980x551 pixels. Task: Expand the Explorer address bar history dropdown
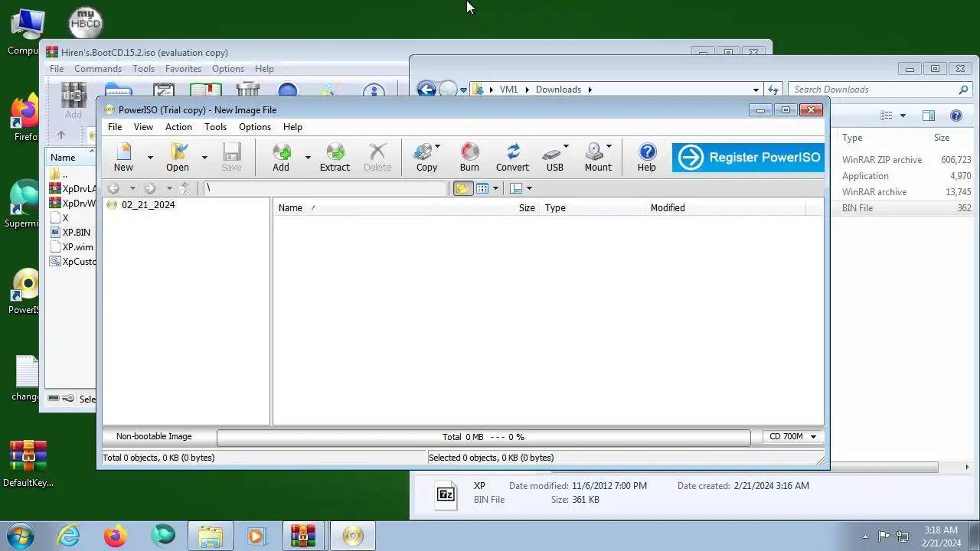[756, 90]
